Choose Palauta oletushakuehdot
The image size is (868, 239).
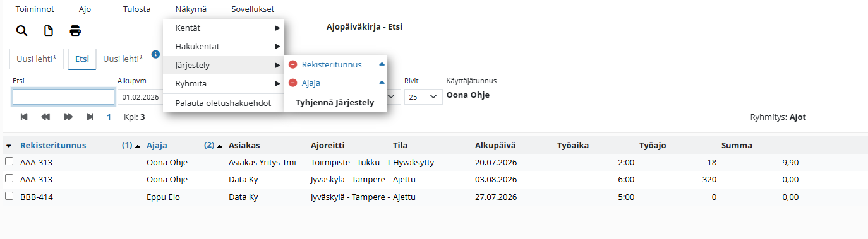coord(223,103)
